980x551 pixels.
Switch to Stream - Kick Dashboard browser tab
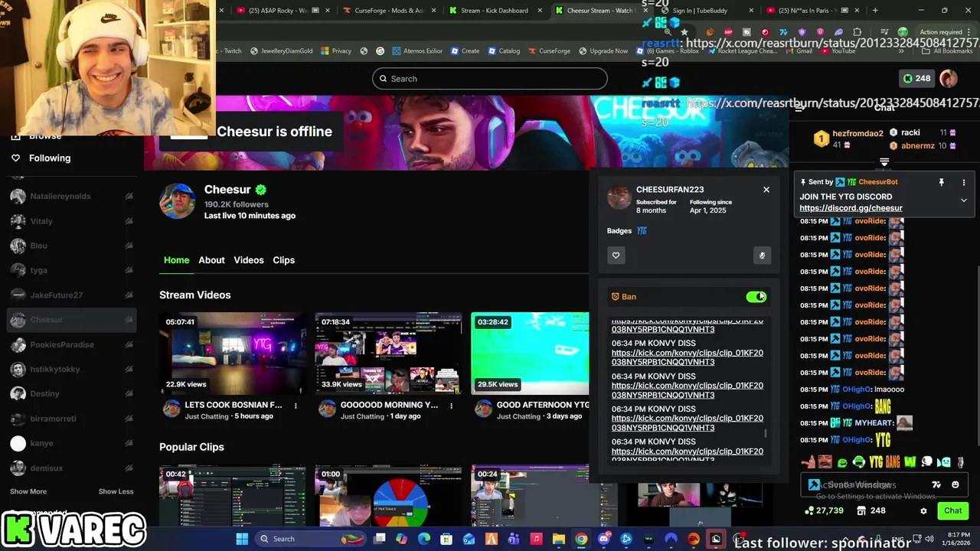[x=495, y=11]
